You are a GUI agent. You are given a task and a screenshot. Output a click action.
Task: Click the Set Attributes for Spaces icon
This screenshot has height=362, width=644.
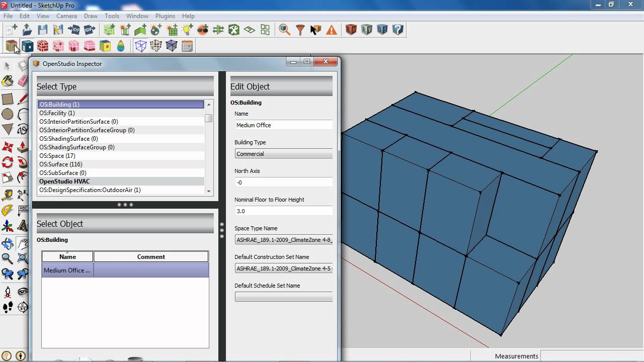click(234, 30)
